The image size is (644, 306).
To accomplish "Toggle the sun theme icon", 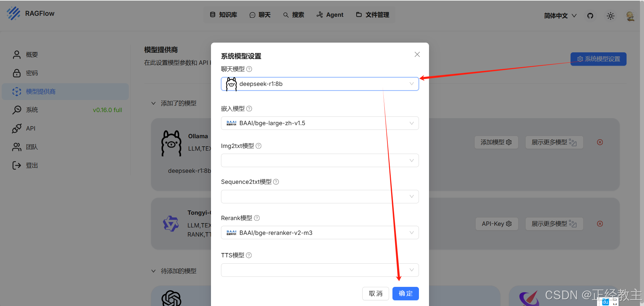I will click(x=610, y=16).
